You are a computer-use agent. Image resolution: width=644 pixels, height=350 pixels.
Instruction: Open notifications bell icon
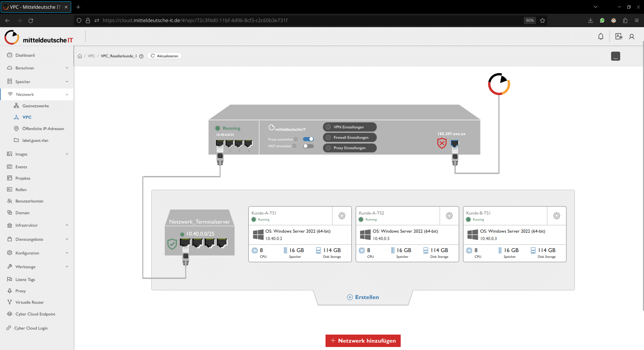coord(601,37)
